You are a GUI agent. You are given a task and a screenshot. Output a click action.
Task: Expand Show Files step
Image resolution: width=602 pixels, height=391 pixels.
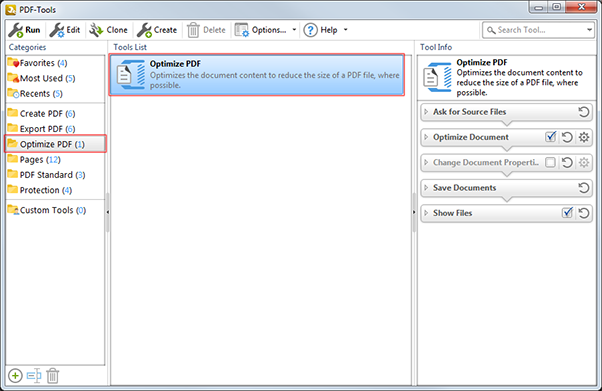pyautogui.click(x=426, y=213)
